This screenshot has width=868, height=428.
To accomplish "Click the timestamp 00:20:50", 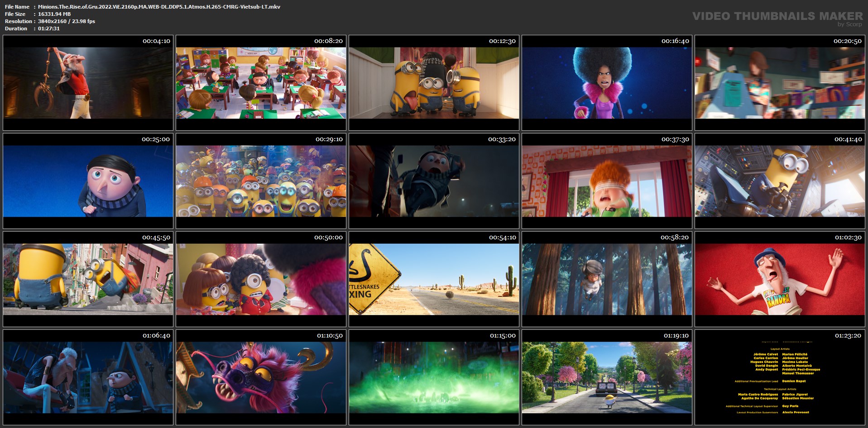I will click(848, 41).
